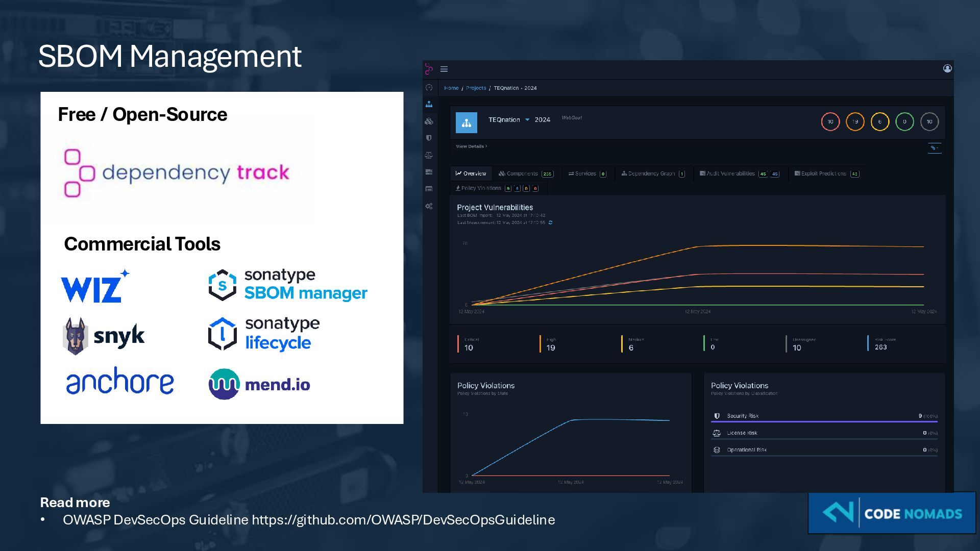This screenshot has width=980, height=551.
Task: Open Administration gears icon in sidebar
Action: (429, 206)
